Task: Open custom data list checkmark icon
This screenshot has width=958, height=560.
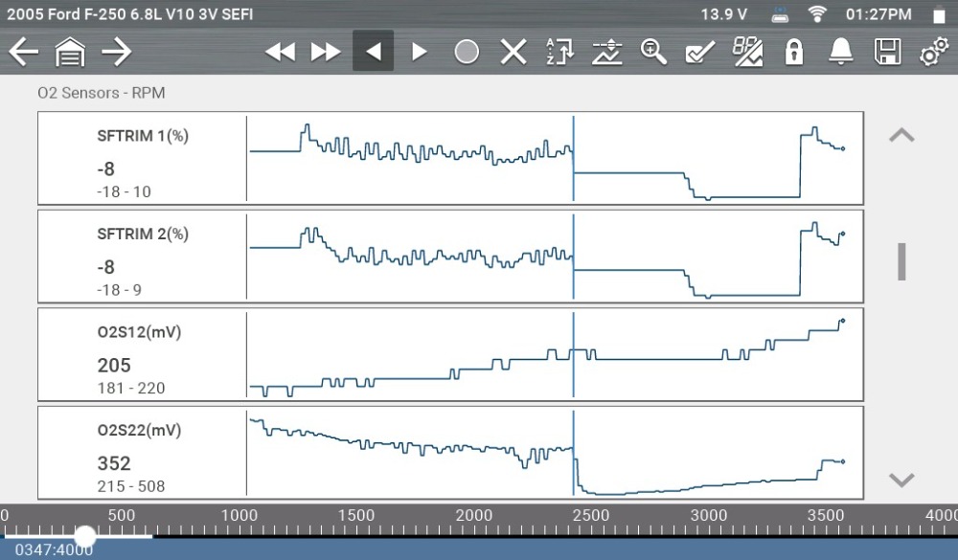Action: tap(700, 52)
